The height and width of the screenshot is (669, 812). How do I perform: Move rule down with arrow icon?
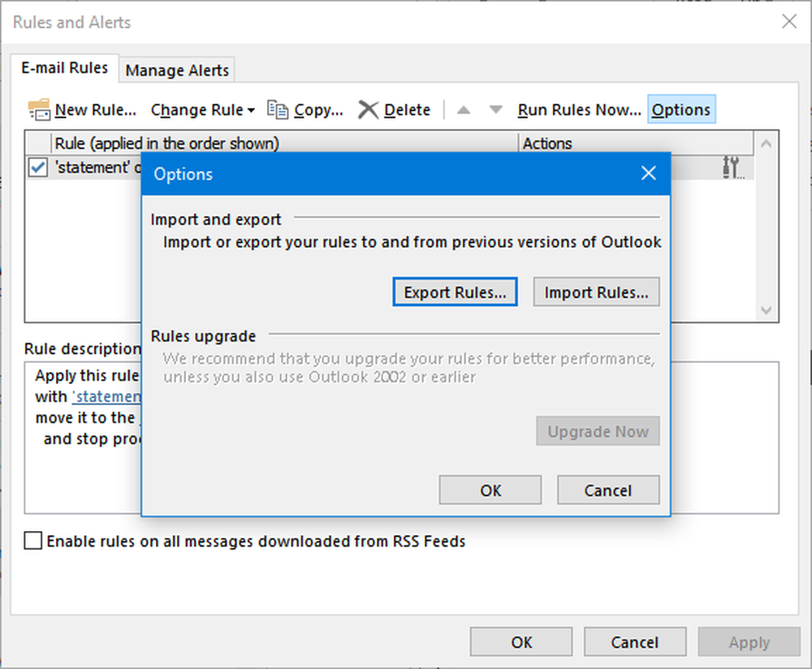coord(497,110)
